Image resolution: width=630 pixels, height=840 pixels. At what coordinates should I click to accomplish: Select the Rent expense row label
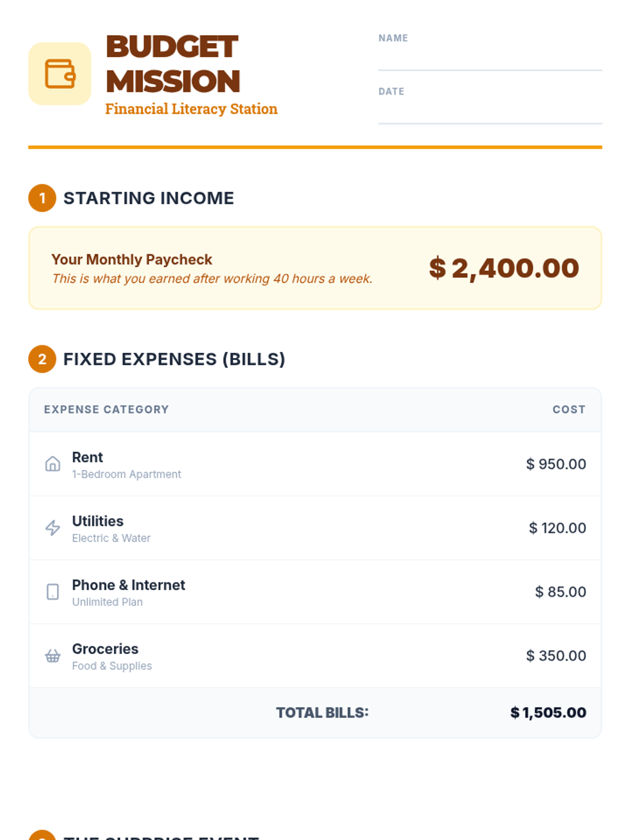point(87,457)
